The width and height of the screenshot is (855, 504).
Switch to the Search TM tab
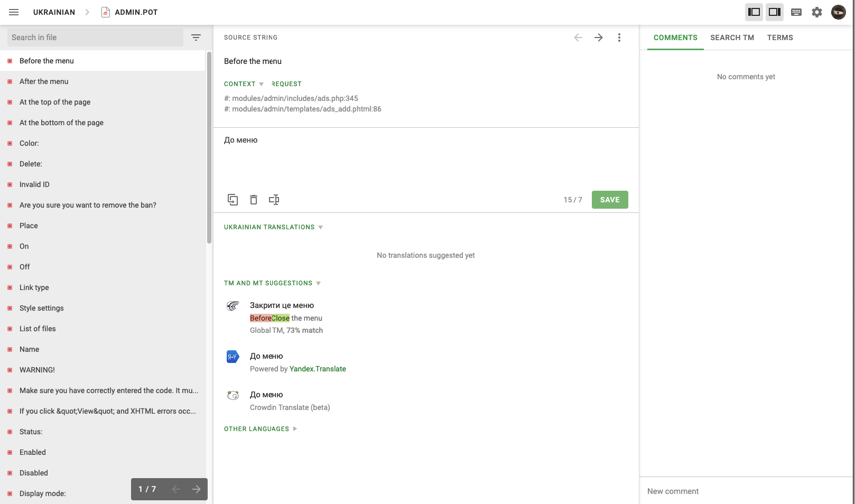click(732, 38)
